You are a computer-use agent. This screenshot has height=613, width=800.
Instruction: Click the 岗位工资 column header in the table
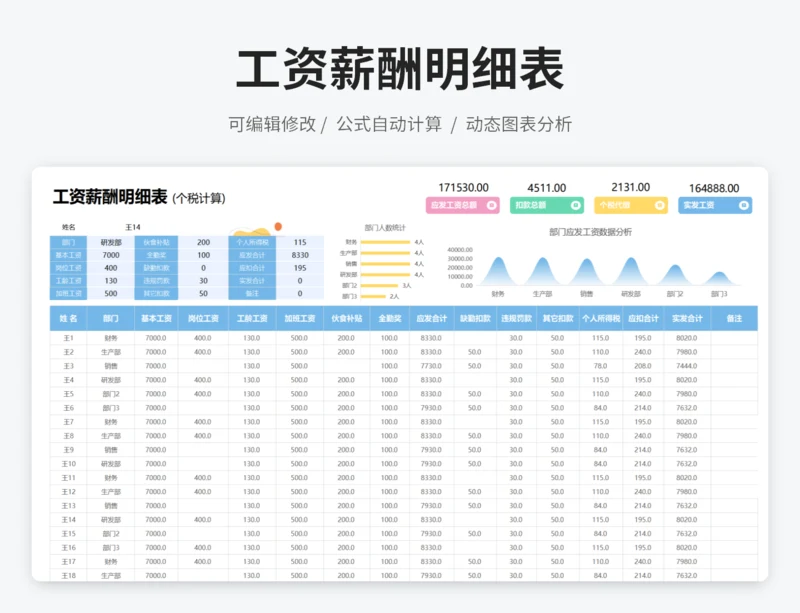point(203,318)
